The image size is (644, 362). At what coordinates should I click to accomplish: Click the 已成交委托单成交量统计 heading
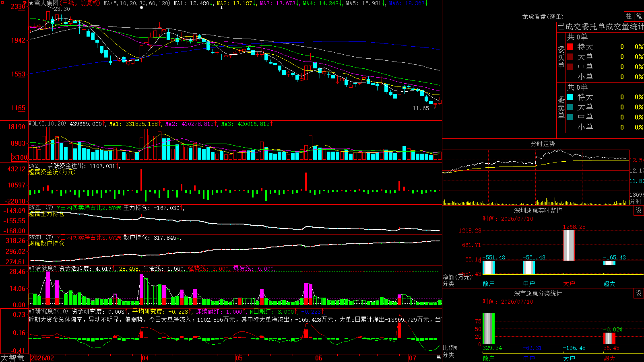tap(601, 27)
